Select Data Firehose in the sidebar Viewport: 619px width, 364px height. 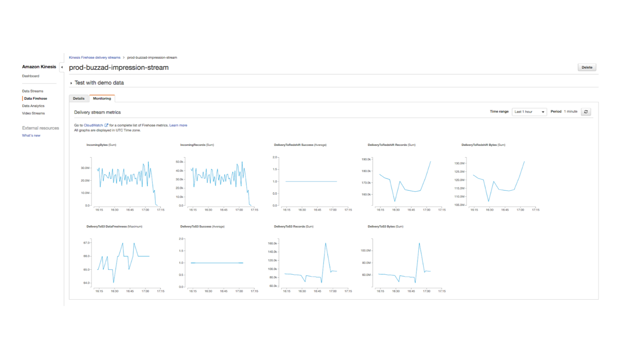(x=35, y=99)
